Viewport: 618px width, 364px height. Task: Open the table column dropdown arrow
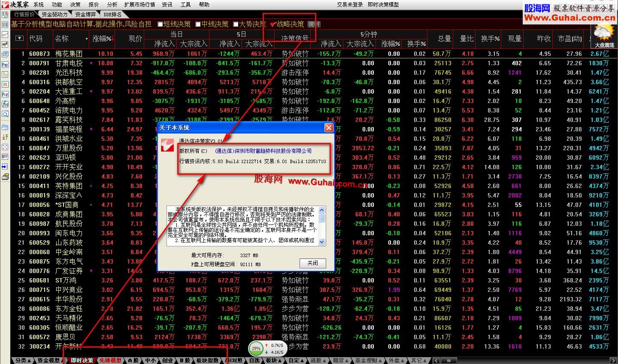tap(19, 38)
